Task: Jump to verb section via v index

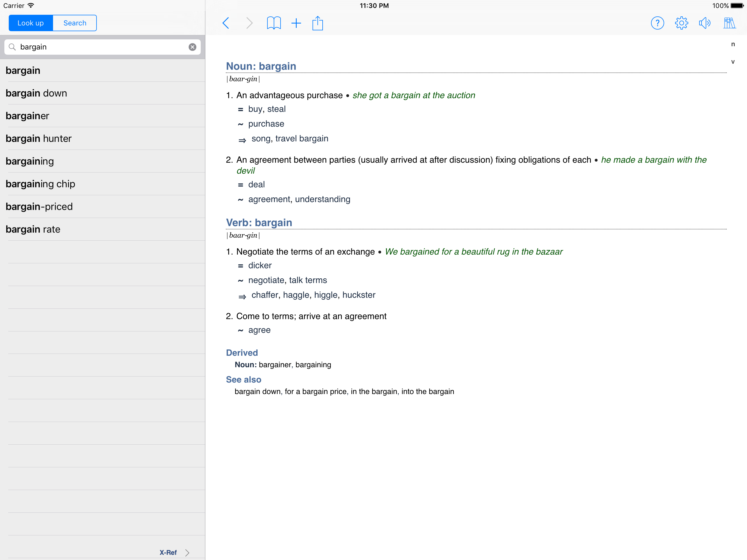Action: click(x=733, y=62)
